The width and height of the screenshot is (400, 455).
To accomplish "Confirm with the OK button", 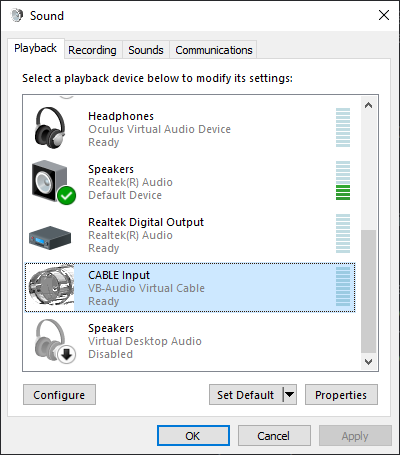I will [x=193, y=436].
